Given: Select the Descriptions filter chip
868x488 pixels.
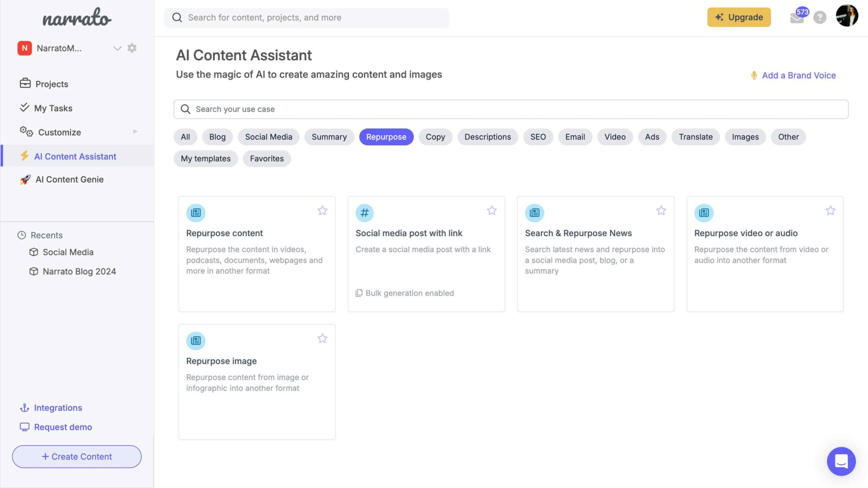Looking at the screenshot, I should pyautogui.click(x=487, y=137).
